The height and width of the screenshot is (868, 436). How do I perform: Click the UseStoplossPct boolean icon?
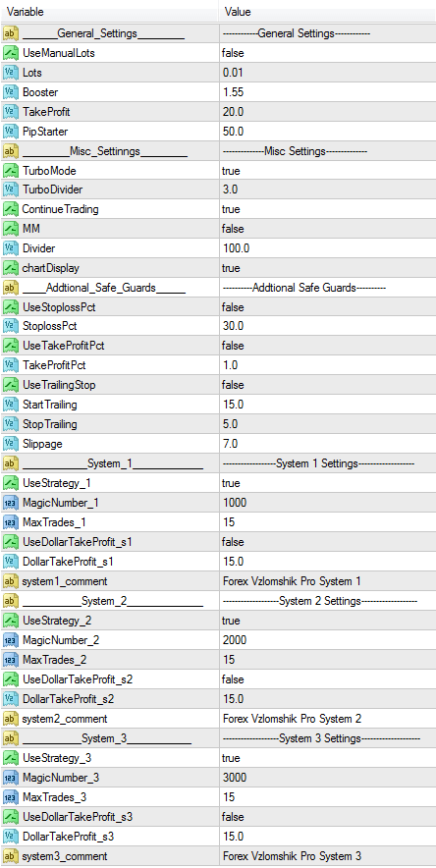(x=11, y=306)
